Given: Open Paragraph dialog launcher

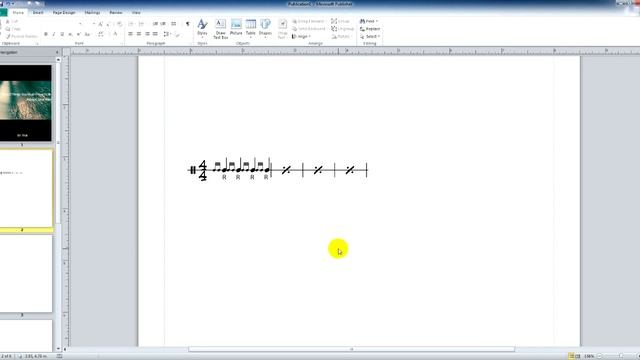Looking at the screenshot, I should coord(190,43).
